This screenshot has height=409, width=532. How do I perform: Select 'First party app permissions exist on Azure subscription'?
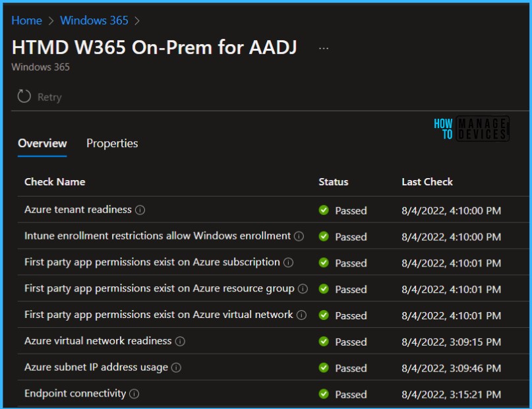[152, 263]
